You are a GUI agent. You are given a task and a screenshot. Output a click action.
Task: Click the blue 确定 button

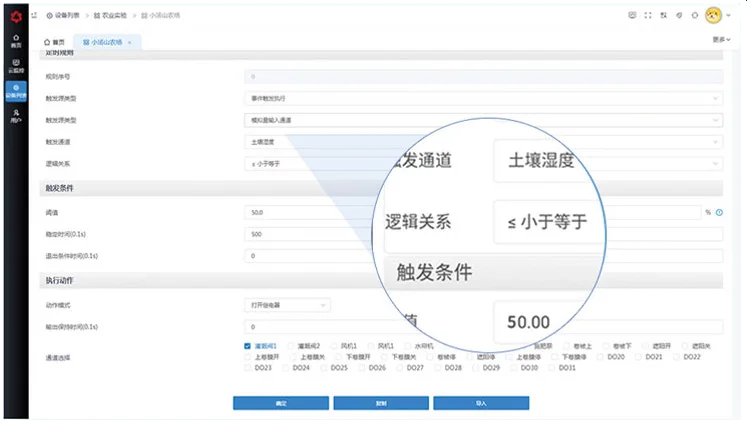click(x=281, y=403)
